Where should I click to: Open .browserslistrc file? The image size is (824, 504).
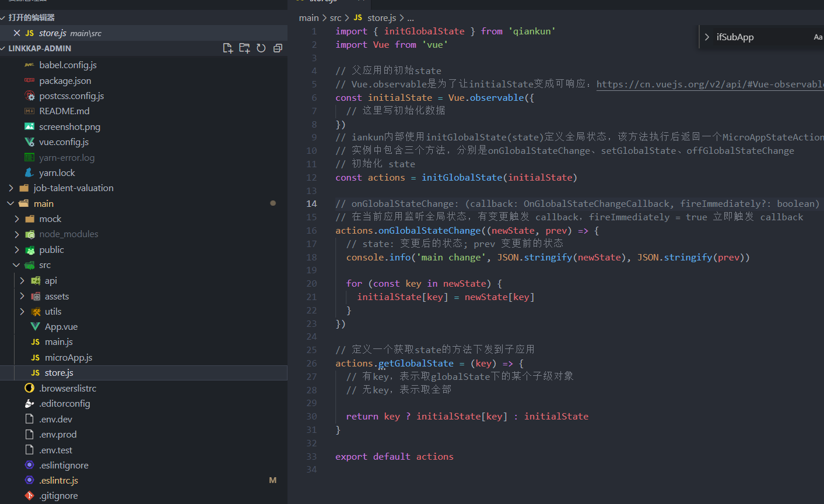tap(68, 389)
